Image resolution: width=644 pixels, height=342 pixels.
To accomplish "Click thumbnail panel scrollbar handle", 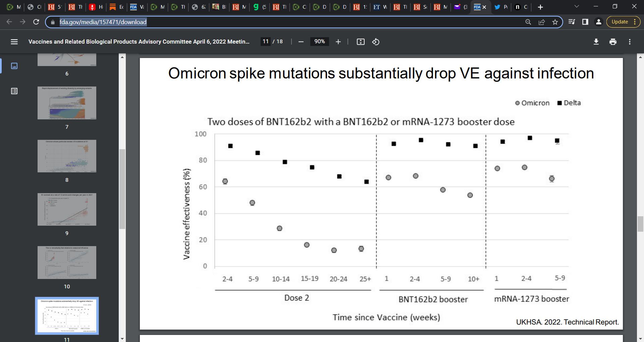I will (x=122, y=189).
